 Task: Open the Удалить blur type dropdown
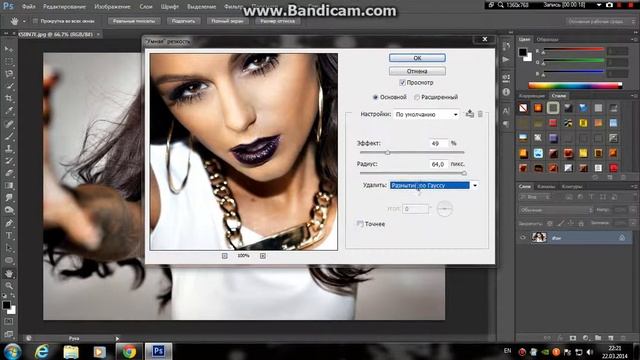tap(434, 185)
